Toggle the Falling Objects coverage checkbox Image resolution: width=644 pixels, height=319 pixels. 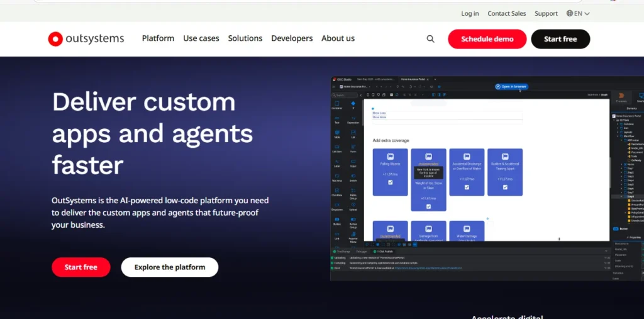(x=390, y=182)
